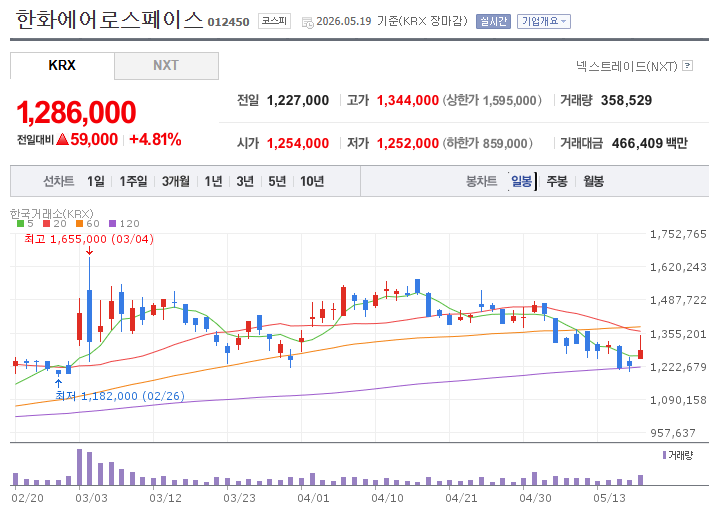This screenshot has width=709, height=509.
Task: Click the stock code 012450
Action: pyautogui.click(x=228, y=22)
